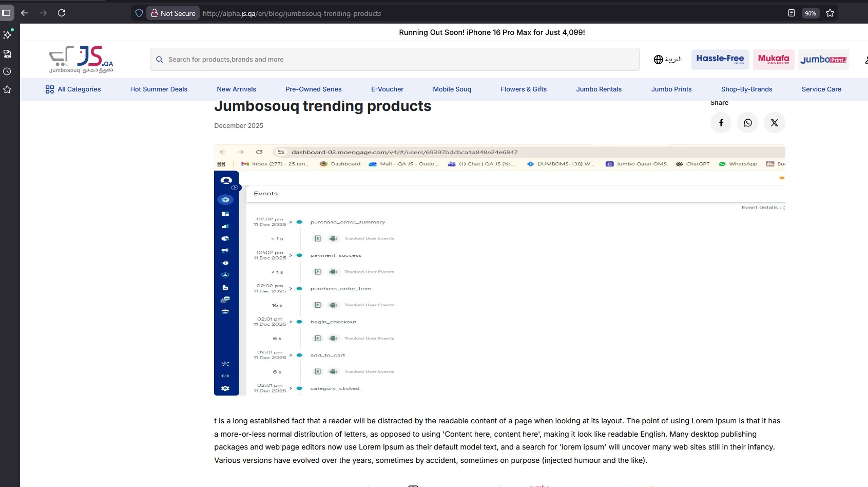Expand the All Categories menu
The width and height of the screenshot is (868, 487).
(73, 89)
